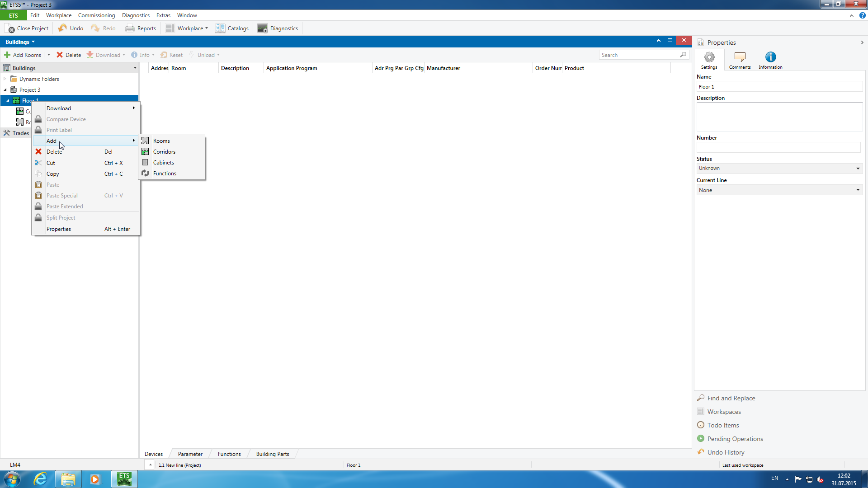Expand the Current Line dropdown
868x488 pixels.
pos(779,190)
